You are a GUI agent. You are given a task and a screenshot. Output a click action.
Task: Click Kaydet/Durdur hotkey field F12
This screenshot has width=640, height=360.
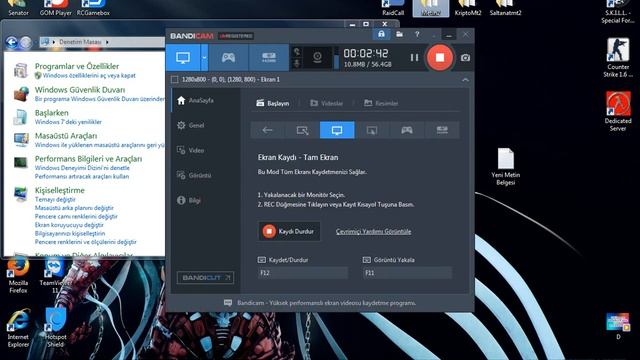tap(303, 273)
